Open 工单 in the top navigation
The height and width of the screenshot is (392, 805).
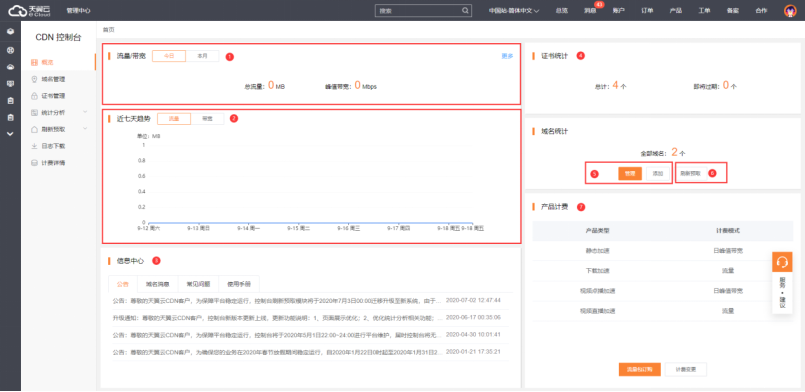coord(704,11)
